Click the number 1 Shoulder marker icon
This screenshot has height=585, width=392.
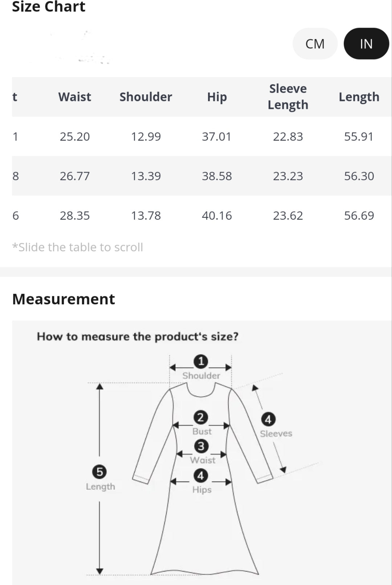201,361
